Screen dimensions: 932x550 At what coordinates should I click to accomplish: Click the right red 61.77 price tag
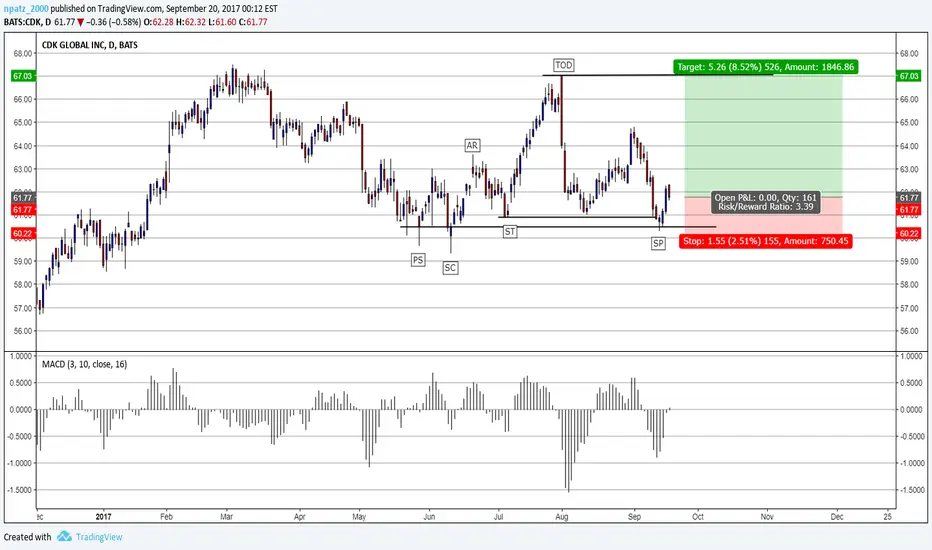pyautogui.click(x=909, y=210)
